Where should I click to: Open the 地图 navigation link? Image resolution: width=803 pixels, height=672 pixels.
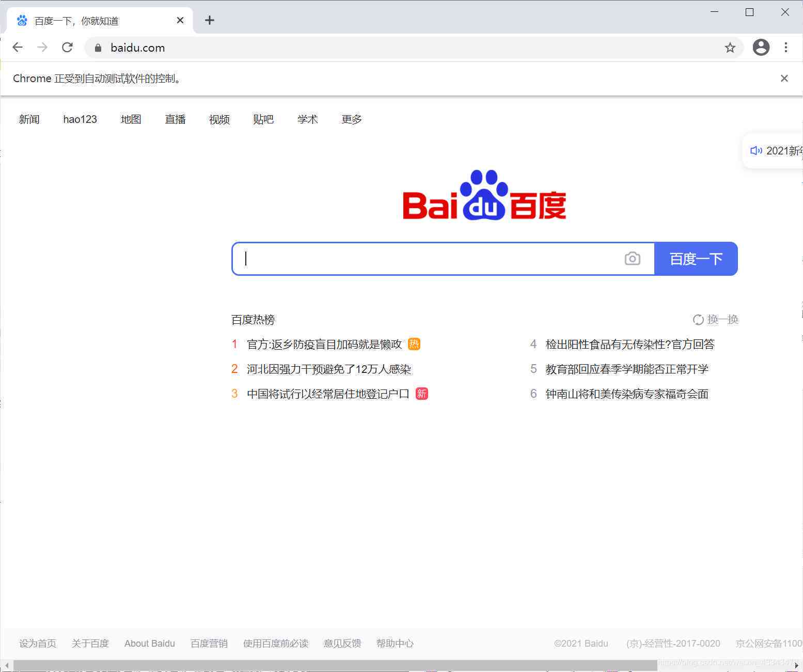pyautogui.click(x=131, y=119)
